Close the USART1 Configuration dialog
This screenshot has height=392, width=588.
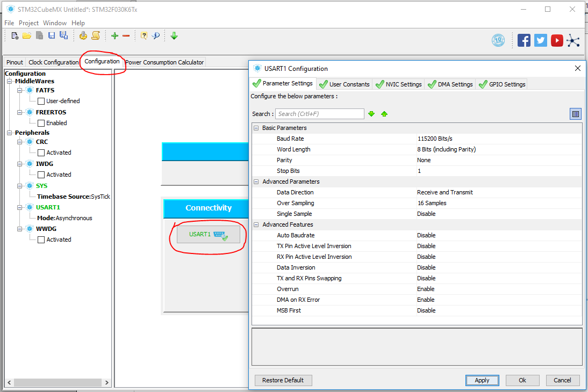577,68
